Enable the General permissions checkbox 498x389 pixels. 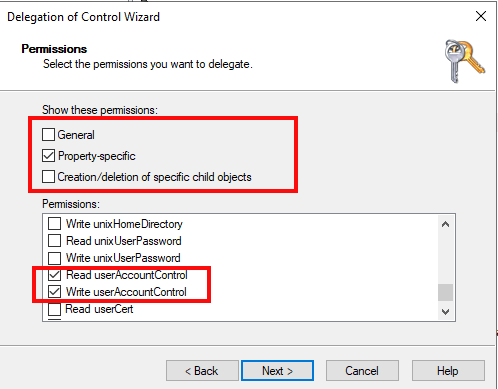click(x=48, y=135)
